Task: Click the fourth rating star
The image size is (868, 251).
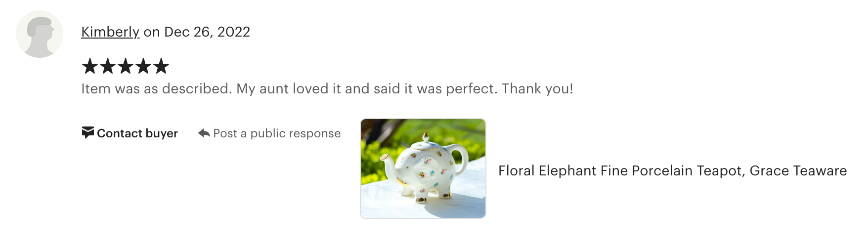Action: coord(143,66)
